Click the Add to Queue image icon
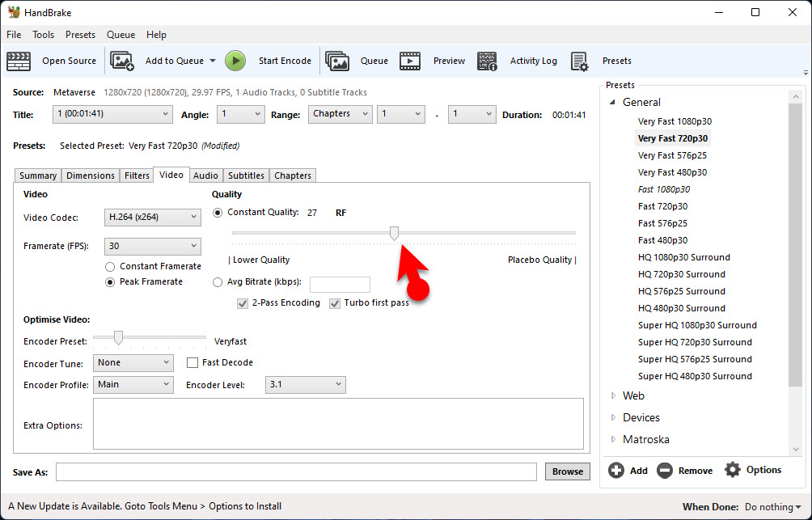 click(x=122, y=61)
